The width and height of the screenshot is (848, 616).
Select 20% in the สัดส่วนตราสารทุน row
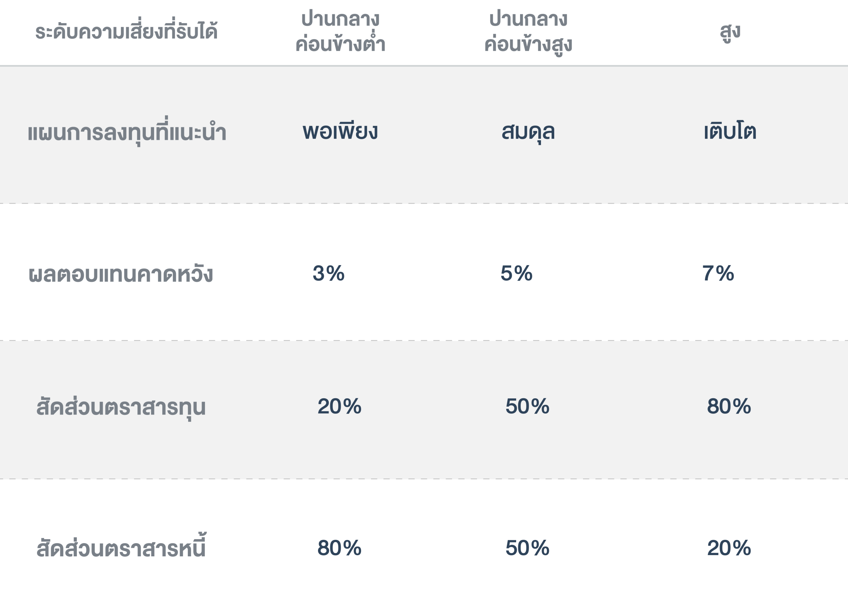point(340,407)
